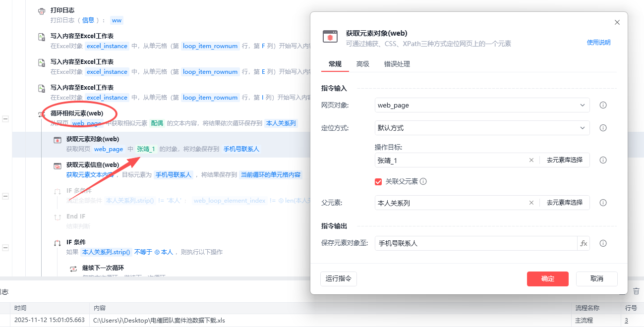Open info tooltip icon for 操作目标 field

(603, 160)
